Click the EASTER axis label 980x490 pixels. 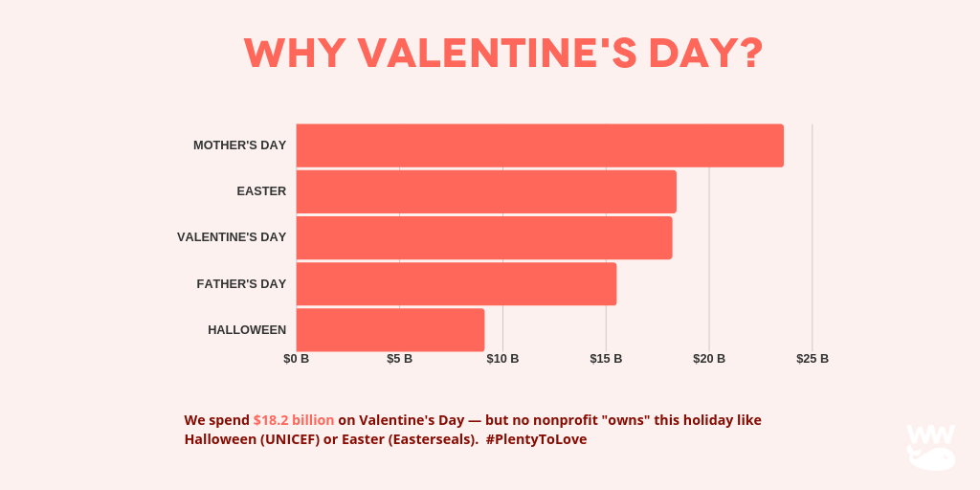tap(261, 191)
